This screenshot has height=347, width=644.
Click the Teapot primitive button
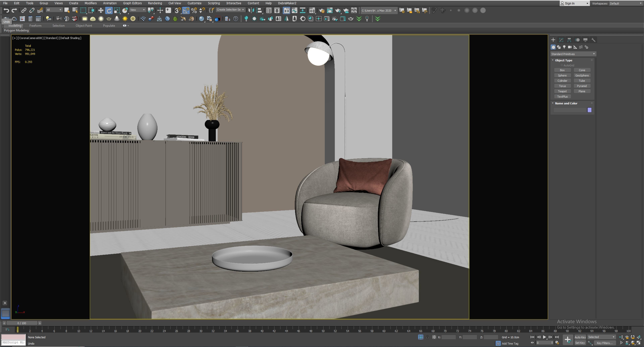click(562, 91)
